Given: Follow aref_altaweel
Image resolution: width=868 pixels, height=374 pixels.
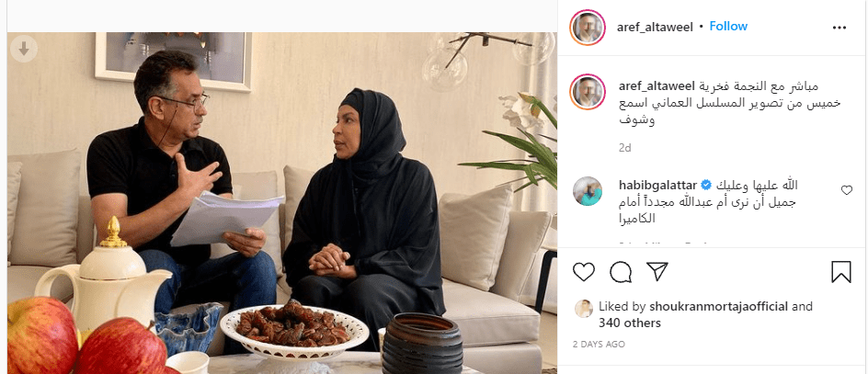Looking at the screenshot, I should tap(728, 26).
